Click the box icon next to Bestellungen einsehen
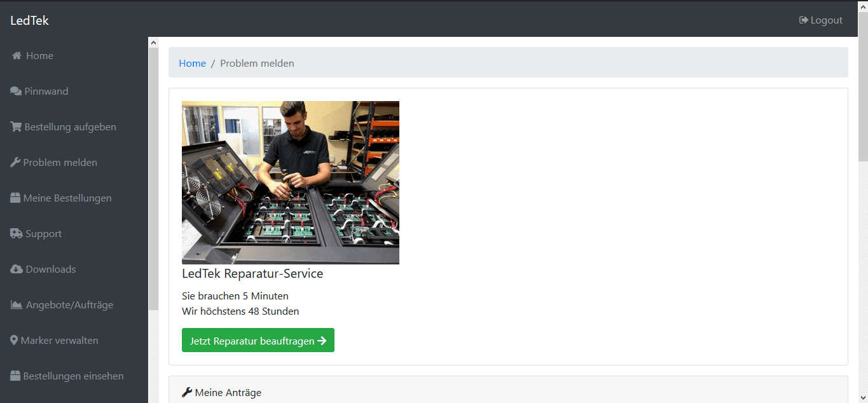Image resolution: width=868 pixels, height=403 pixels. (15, 376)
